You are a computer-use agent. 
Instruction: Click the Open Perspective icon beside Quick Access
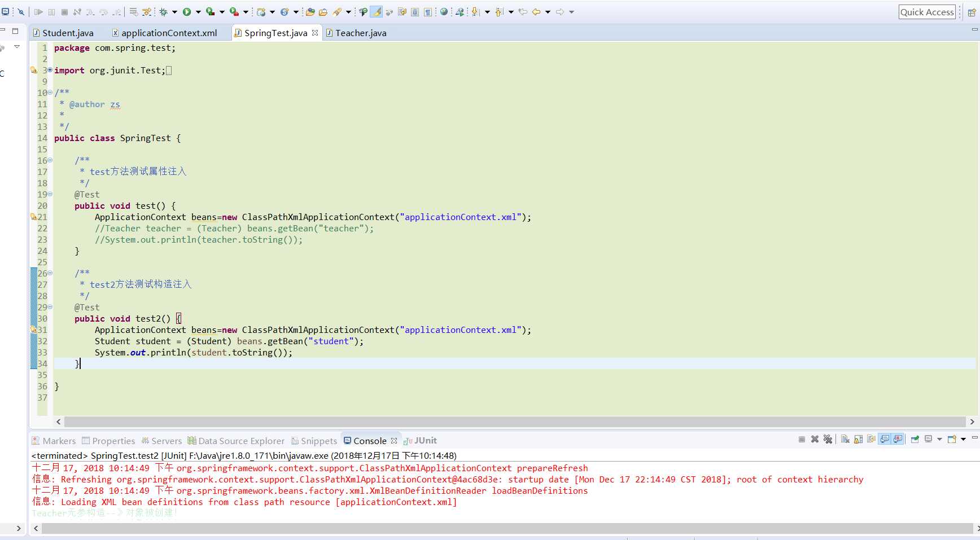pyautogui.click(x=972, y=12)
